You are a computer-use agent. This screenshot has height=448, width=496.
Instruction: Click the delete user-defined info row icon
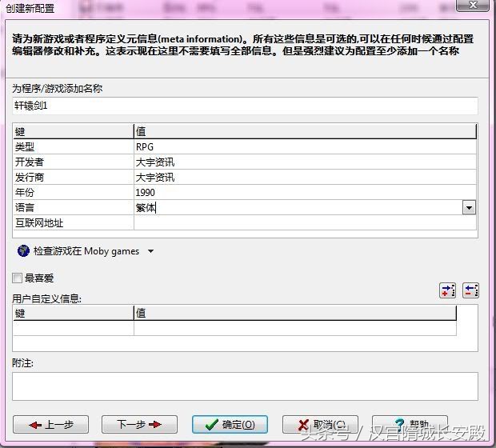point(470,291)
